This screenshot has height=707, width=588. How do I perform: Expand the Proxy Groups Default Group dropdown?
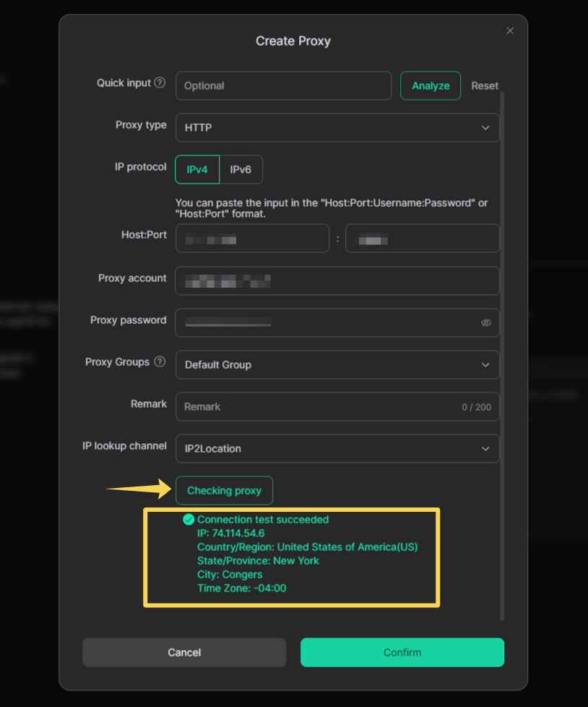click(x=337, y=365)
